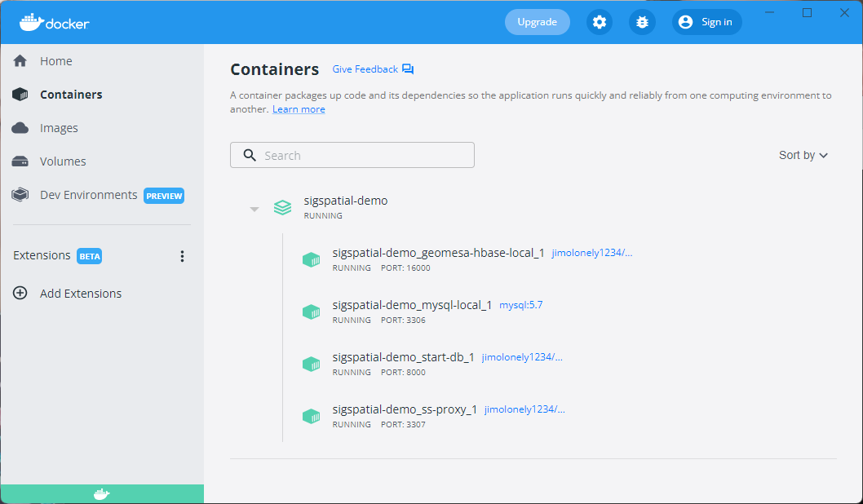This screenshot has width=863, height=504.
Task: Open Extensions three-dot menu
Action: pos(182,256)
